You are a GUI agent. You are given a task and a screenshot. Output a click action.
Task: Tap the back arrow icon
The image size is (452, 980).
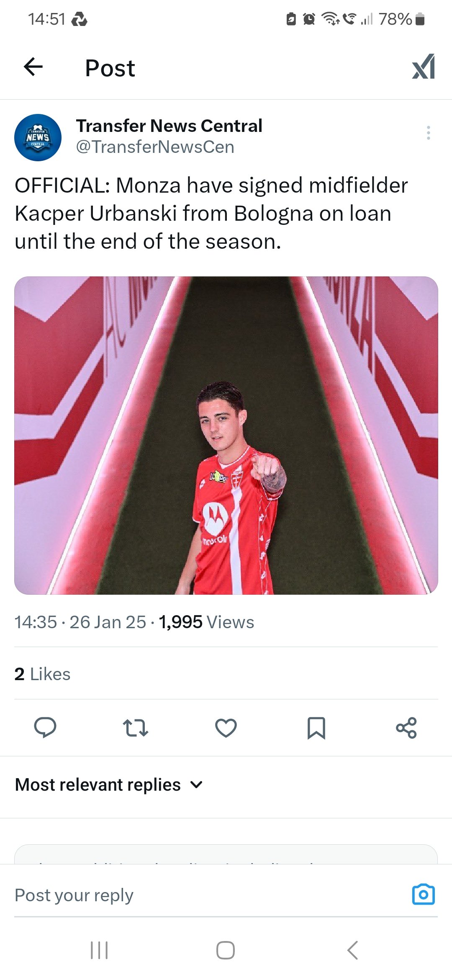tap(33, 67)
